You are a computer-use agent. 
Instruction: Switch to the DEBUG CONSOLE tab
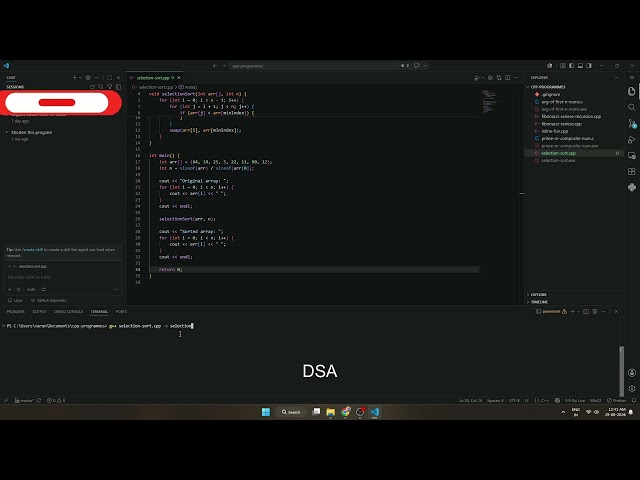click(x=68, y=311)
